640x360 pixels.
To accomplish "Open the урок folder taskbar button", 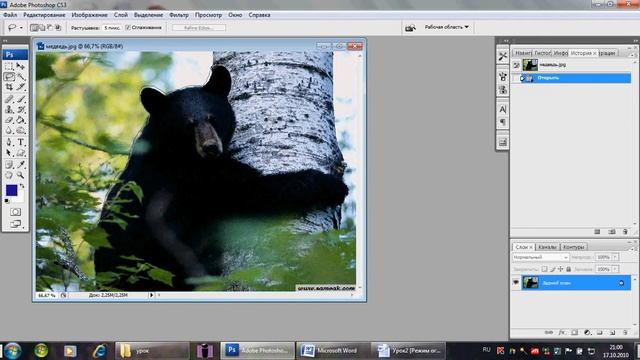I will 152,350.
